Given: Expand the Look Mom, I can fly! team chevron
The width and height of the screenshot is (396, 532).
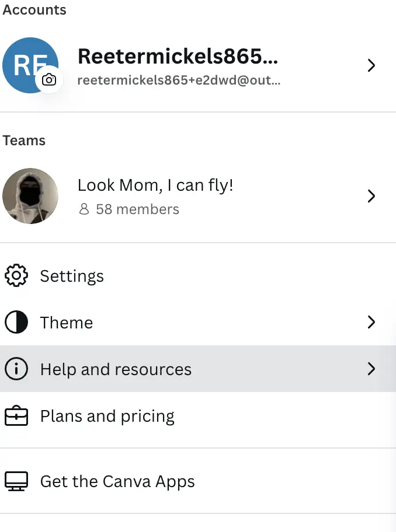Looking at the screenshot, I should (x=371, y=196).
